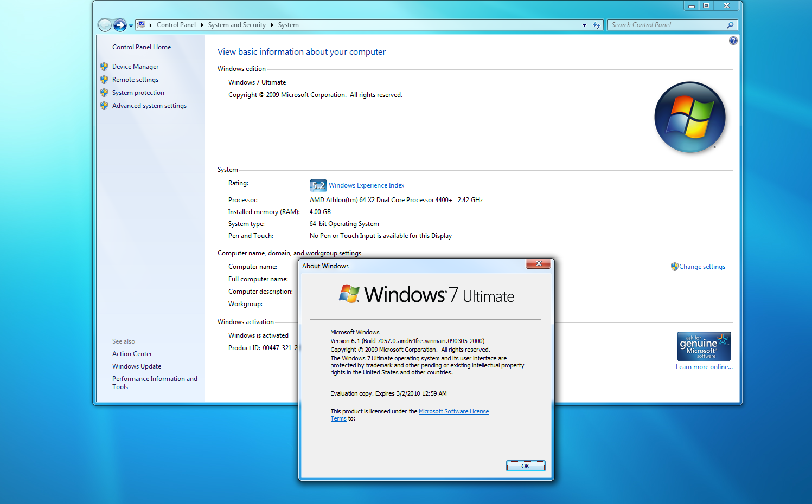Click the Windows is activated text
This screenshot has width=812, height=504.
click(258, 335)
